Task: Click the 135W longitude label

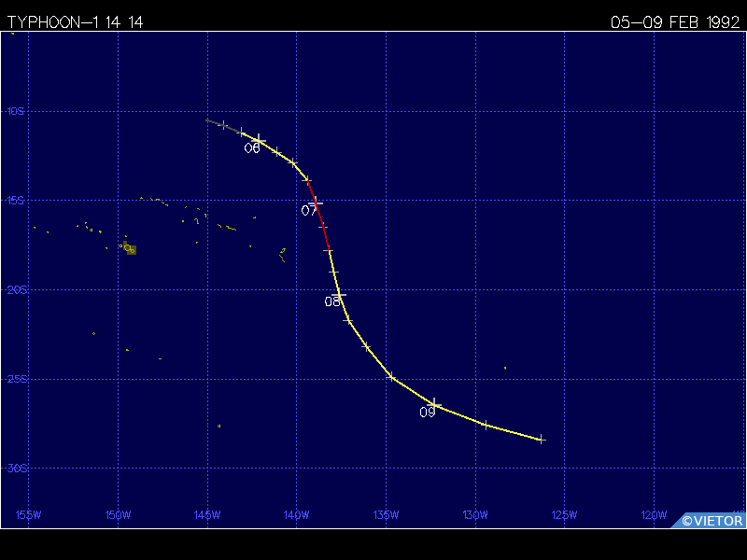Action: 386,515
